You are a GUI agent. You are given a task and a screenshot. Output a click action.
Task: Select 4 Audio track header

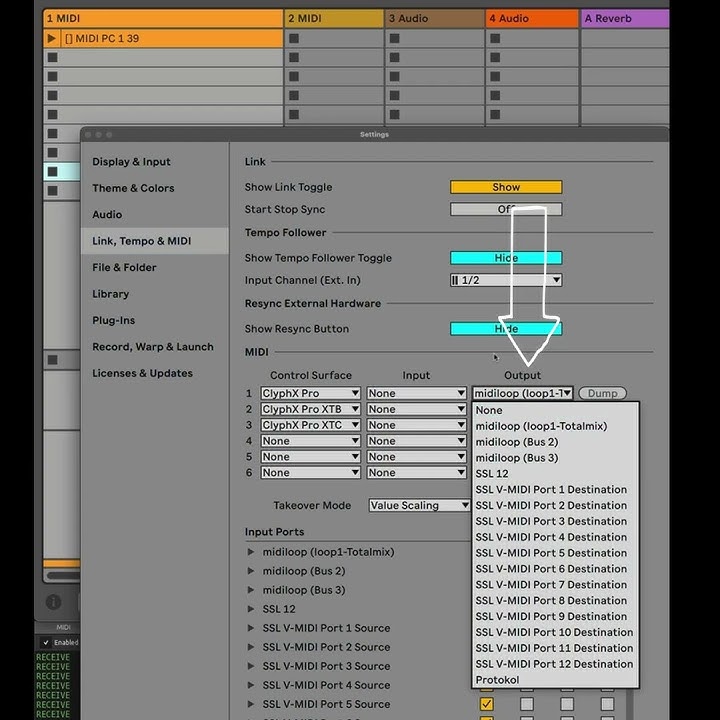click(x=532, y=18)
